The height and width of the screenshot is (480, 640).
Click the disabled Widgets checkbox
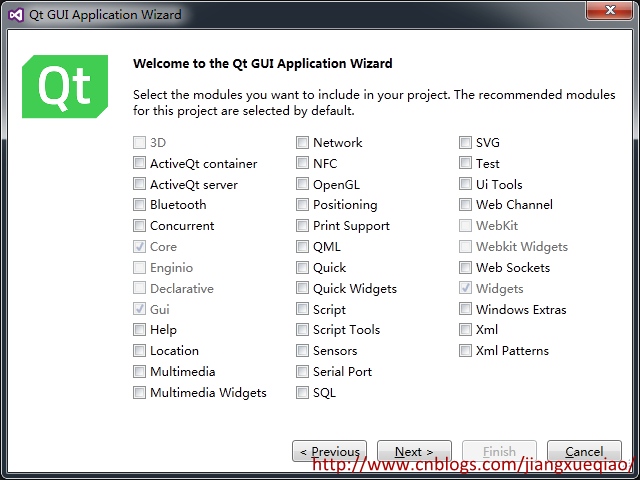465,288
